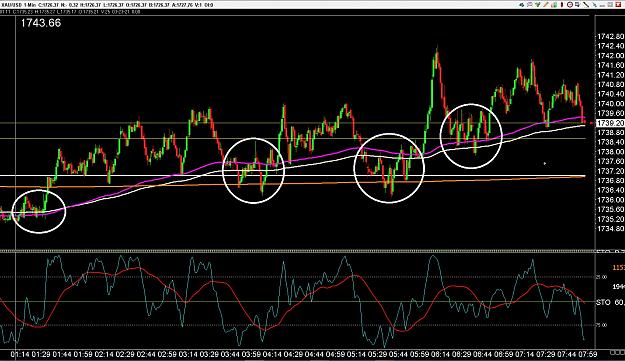Minimize the chart window

point(603,6)
